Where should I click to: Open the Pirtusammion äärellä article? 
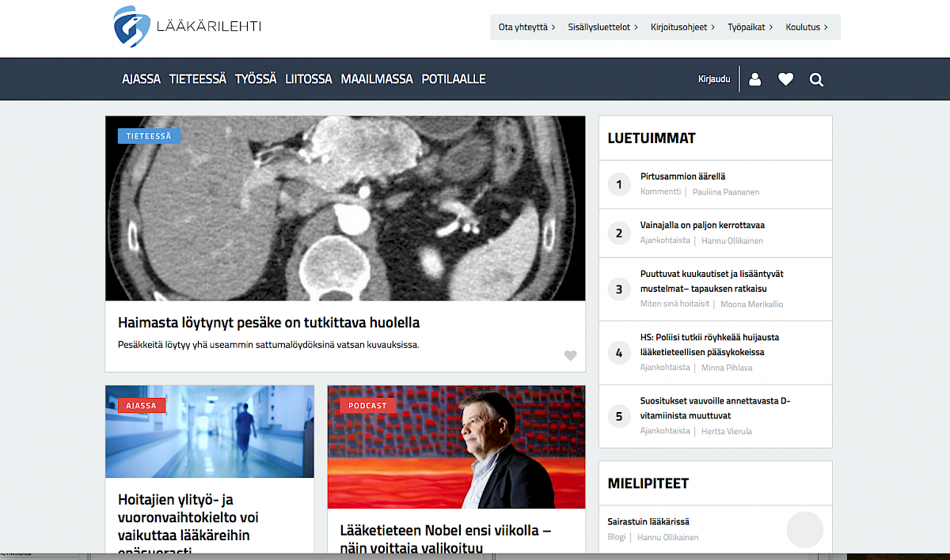(x=682, y=176)
